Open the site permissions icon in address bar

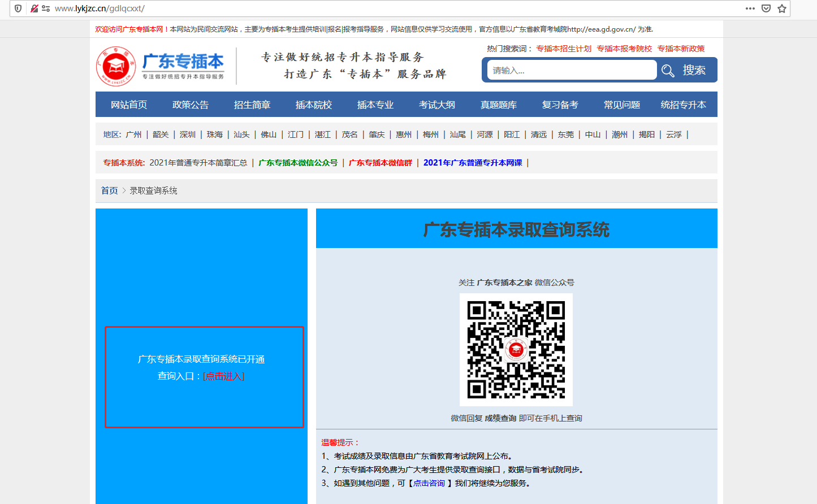tap(46, 8)
